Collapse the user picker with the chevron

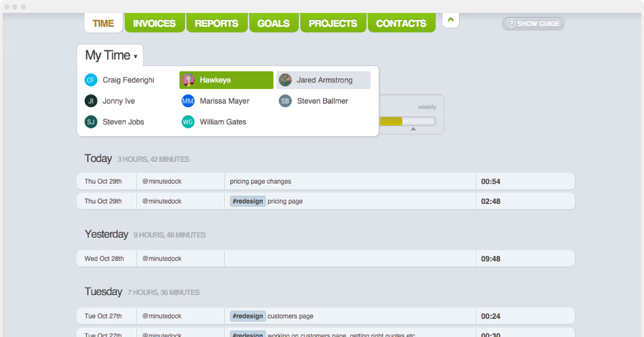pos(450,20)
